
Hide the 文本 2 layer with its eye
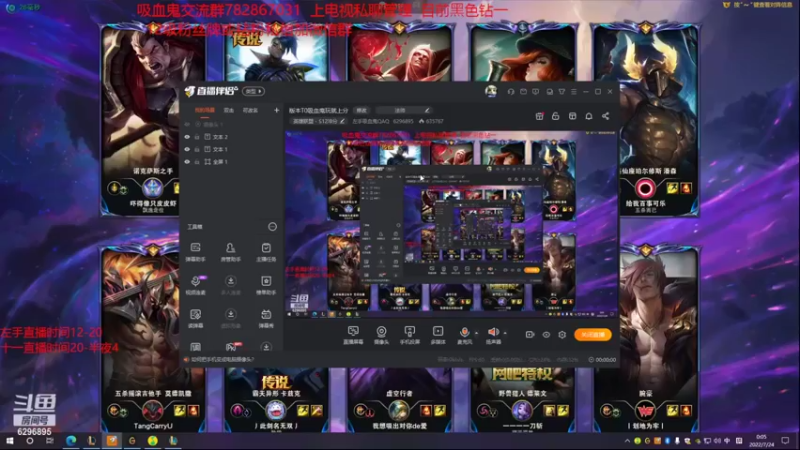tap(187, 137)
